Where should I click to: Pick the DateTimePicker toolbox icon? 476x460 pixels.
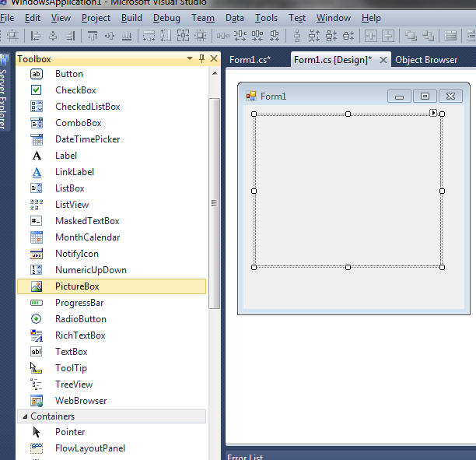(37, 139)
